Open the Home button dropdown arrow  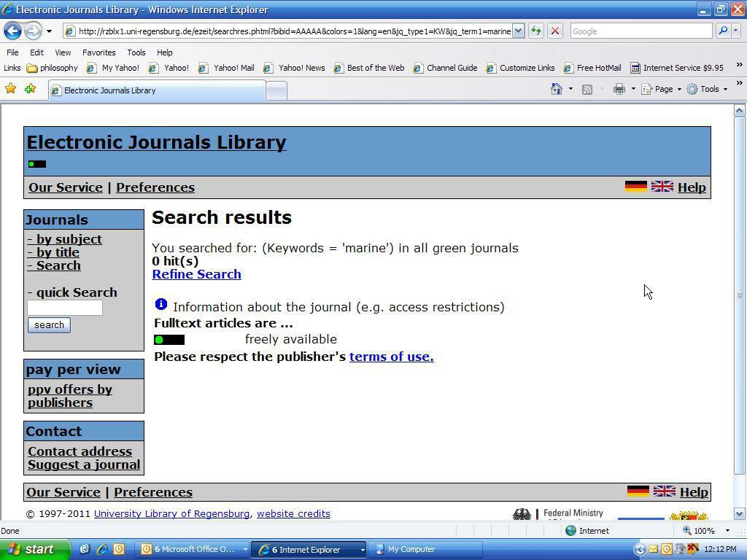(570, 89)
